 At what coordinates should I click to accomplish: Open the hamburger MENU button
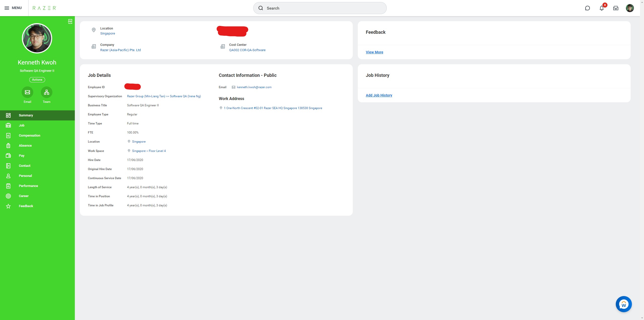pos(13,8)
